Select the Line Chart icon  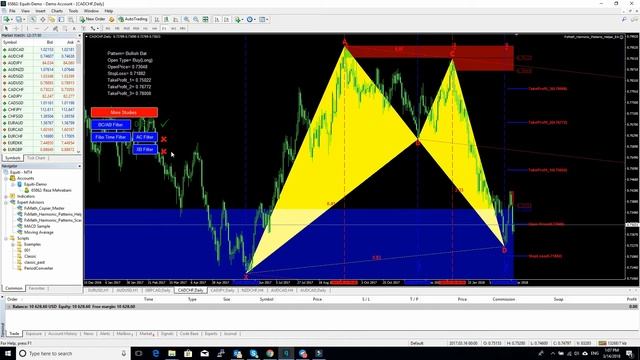[176, 19]
